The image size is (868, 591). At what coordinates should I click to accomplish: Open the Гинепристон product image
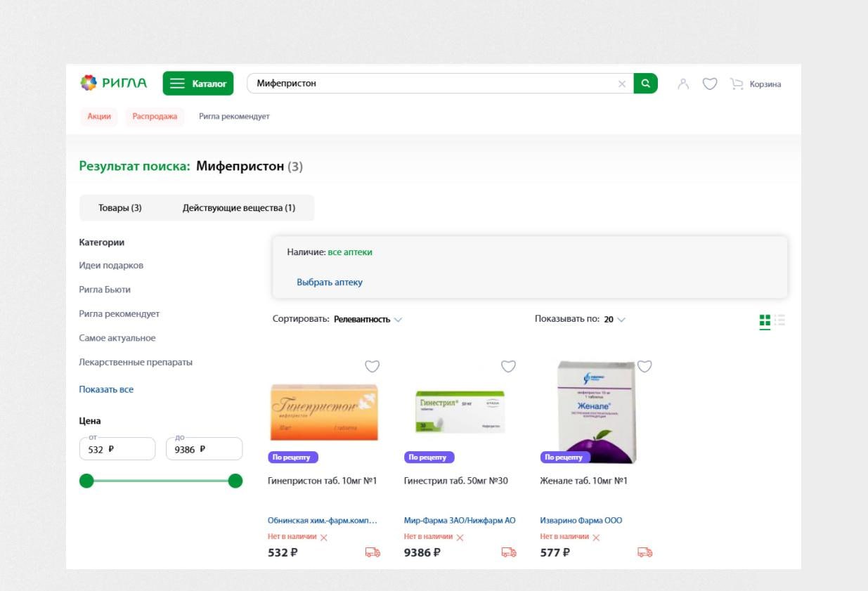click(x=324, y=412)
